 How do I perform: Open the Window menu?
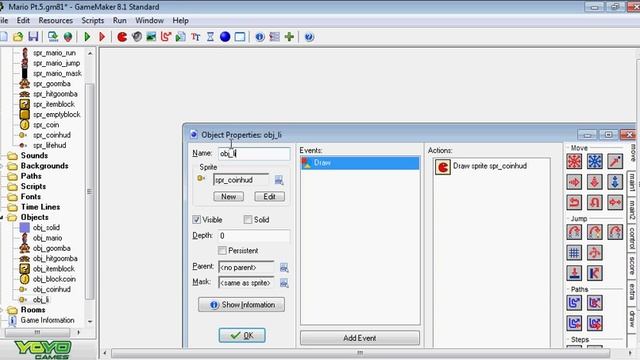(149, 20)
